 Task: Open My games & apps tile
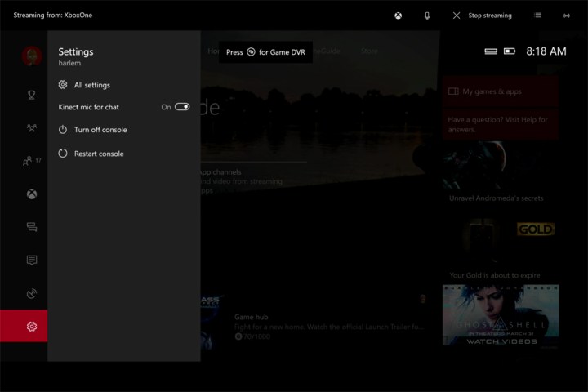click(501, 91)
